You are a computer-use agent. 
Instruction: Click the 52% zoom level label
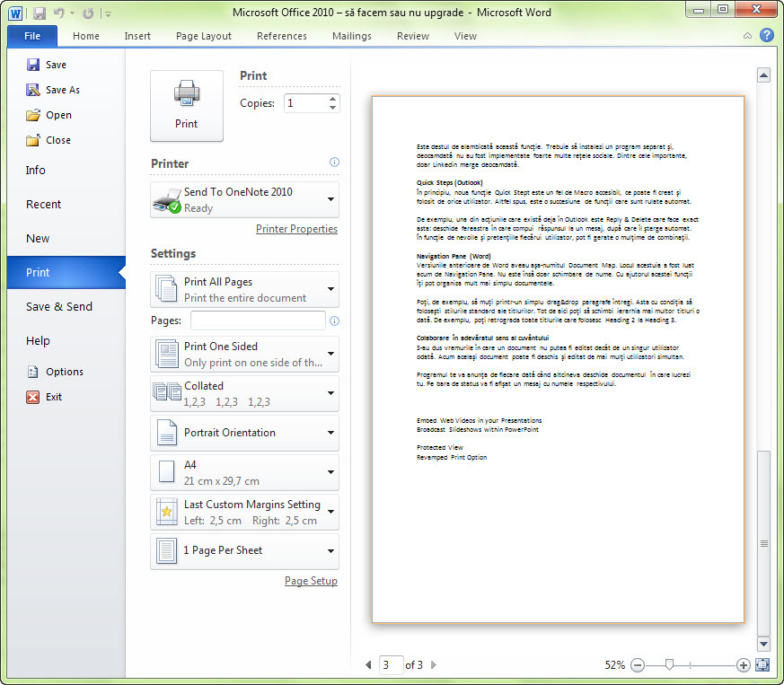(615, 665)
